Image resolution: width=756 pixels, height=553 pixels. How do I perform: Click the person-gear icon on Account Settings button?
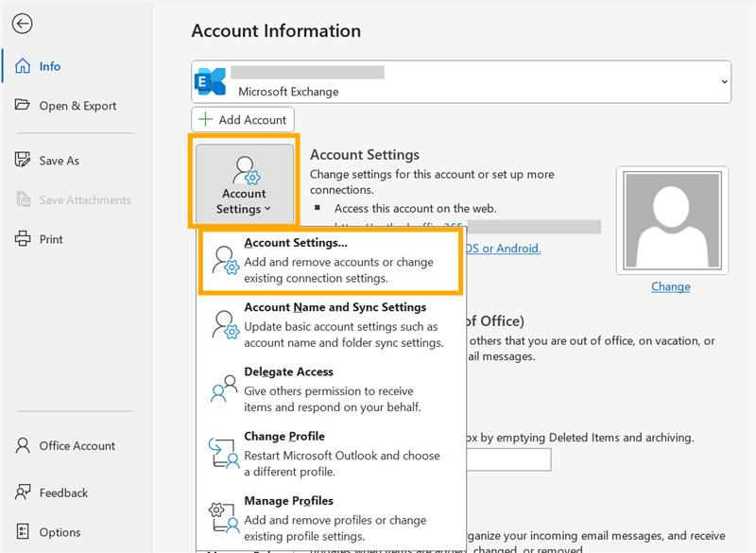(x=246, y=170)
